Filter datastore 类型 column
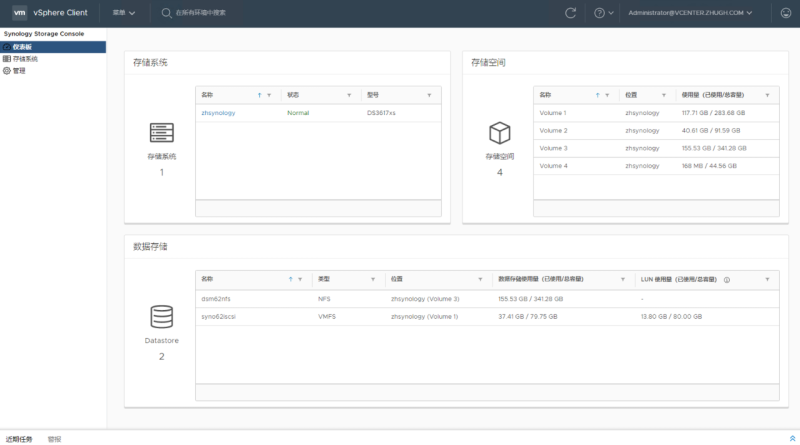The width and height of the screenshot is (800, 445). [373, 280]
